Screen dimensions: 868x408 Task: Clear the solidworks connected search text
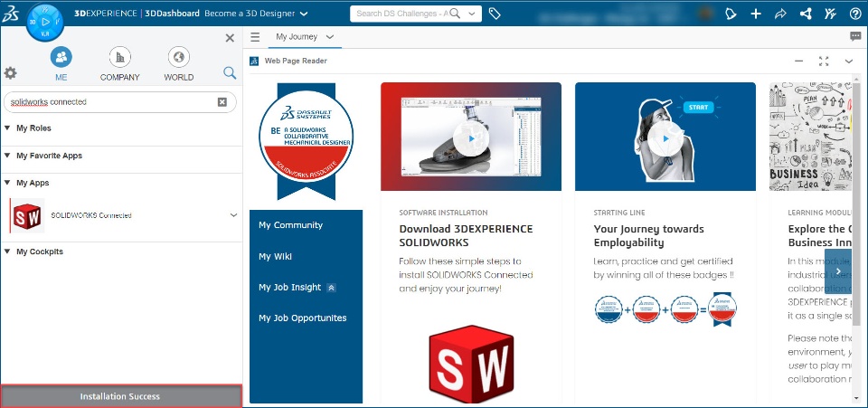(222, 102)
